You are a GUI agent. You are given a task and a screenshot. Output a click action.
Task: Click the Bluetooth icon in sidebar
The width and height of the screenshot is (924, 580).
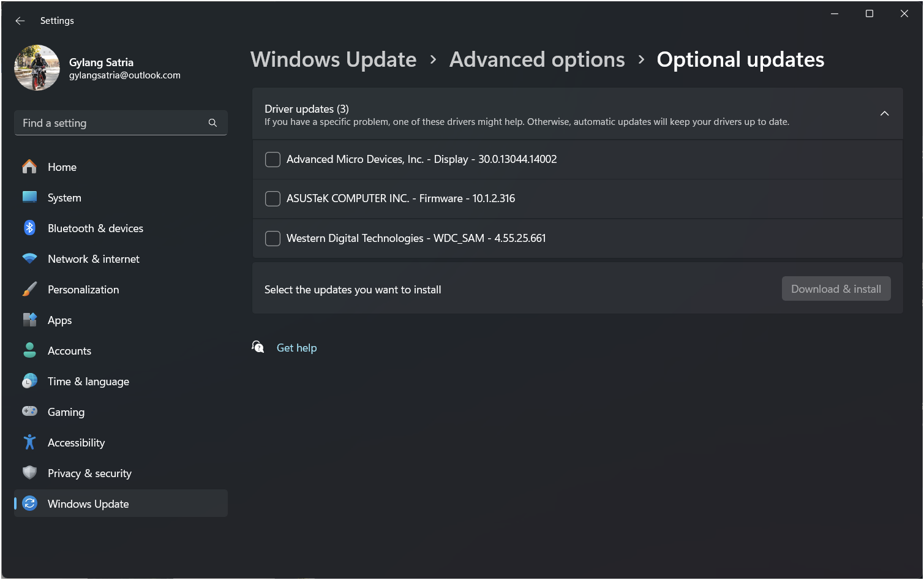coord(29,228)
